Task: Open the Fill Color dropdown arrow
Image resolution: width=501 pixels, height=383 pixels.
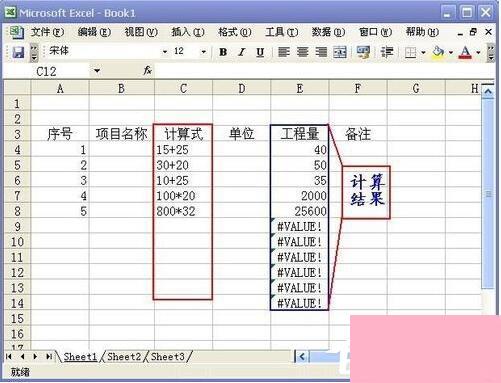Action: (451, 52)
